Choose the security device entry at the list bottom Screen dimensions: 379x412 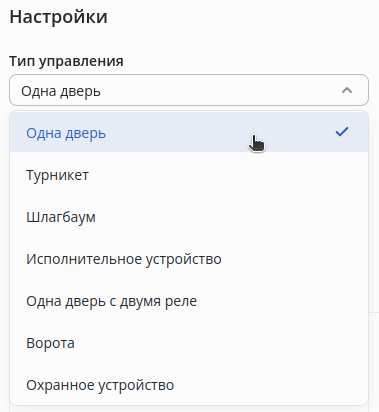pyautogui.click(x=189, y=385)
